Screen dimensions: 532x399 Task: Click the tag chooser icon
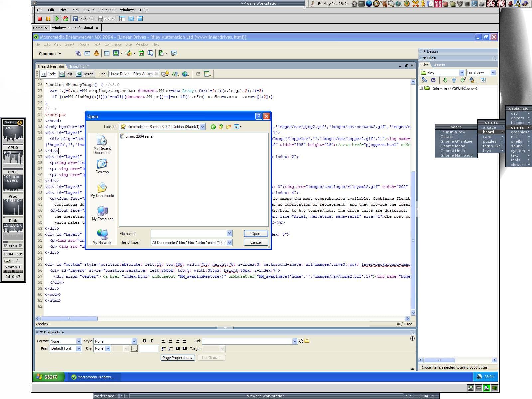[174, 53]
